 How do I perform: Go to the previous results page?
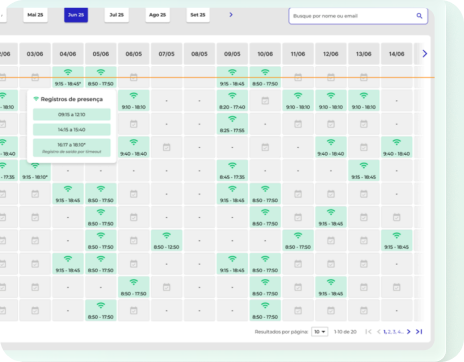(x=379, y=332)
